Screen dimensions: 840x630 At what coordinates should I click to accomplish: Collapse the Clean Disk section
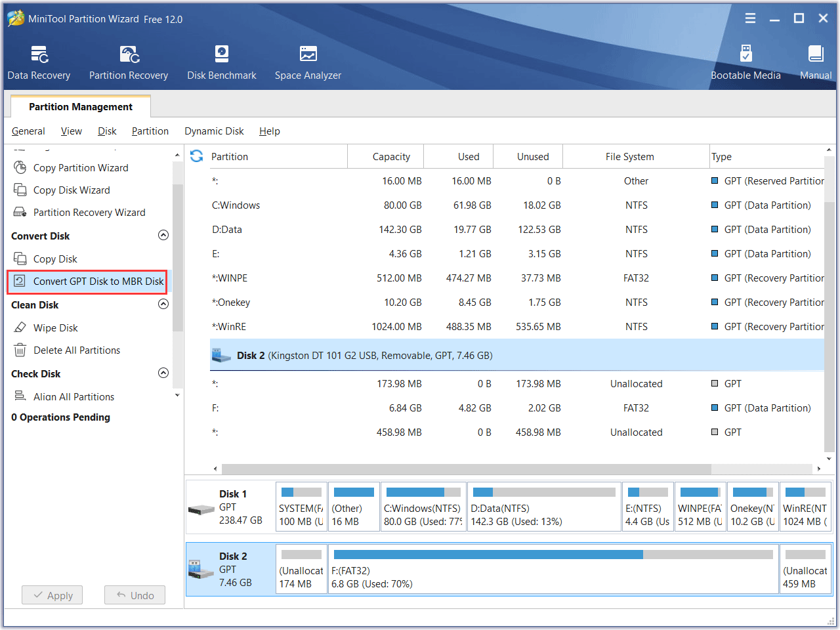163,304
